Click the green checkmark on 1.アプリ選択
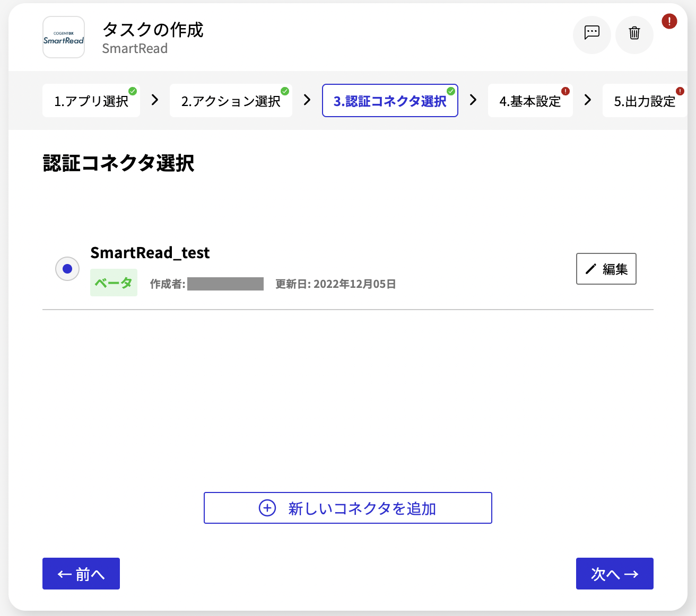696x616 pixels. [x=133, y=90]
